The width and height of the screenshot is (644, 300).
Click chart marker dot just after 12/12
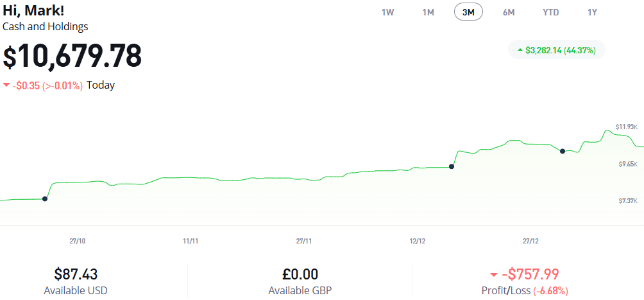coord(452,166)
